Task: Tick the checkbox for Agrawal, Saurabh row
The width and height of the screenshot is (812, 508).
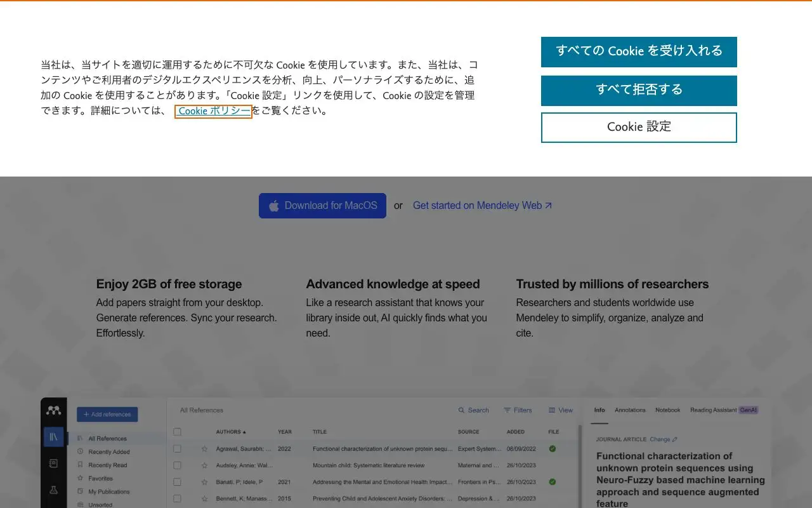Action: pos(178,448)
